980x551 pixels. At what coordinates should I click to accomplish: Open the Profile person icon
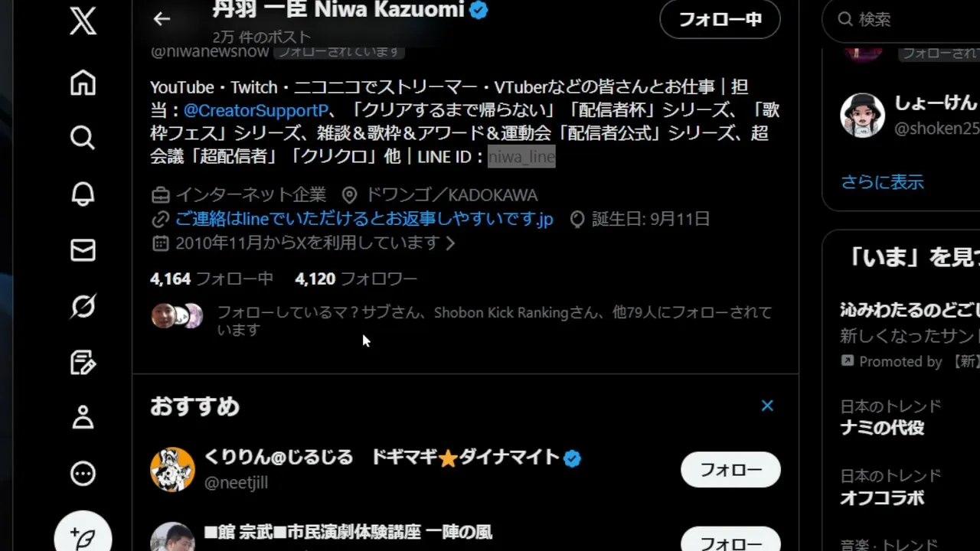pyautogui.click(x=83, y=418)
